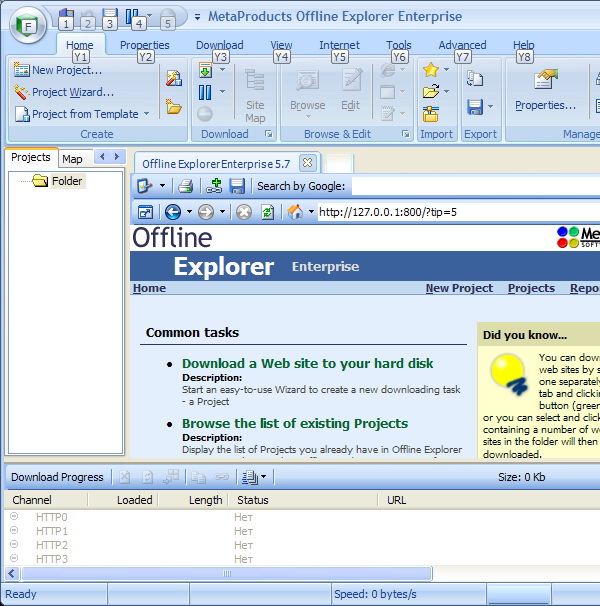This screenshot has height=606, width=600.
Task: Open Download group dialog launcher
Action: [269, 134]
